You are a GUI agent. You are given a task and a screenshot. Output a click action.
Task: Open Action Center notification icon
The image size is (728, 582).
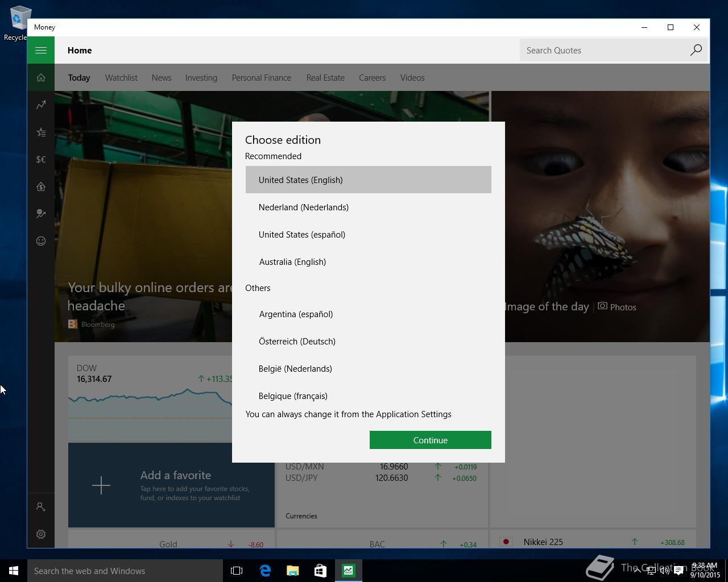(x=679, y=571)
